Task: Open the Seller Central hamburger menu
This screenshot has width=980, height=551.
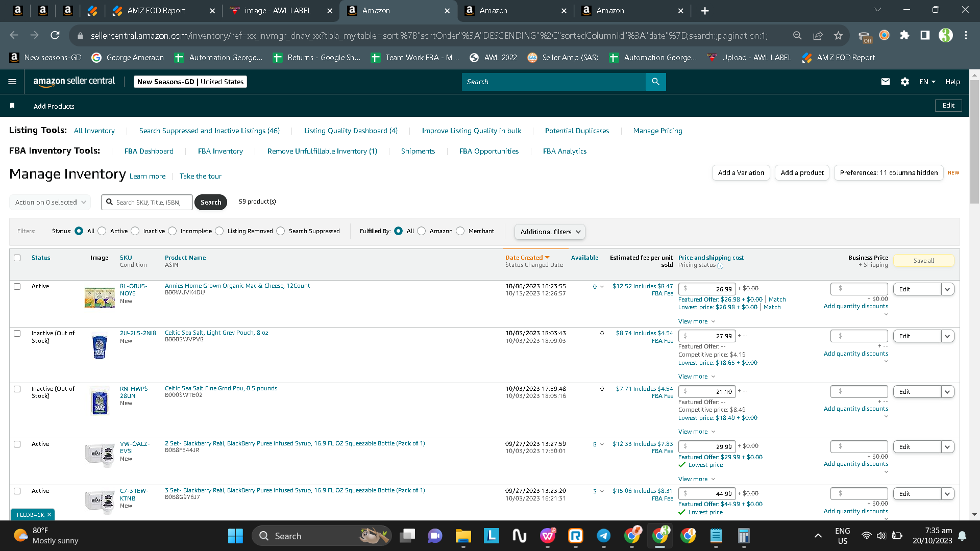Action: pos(12,82)
